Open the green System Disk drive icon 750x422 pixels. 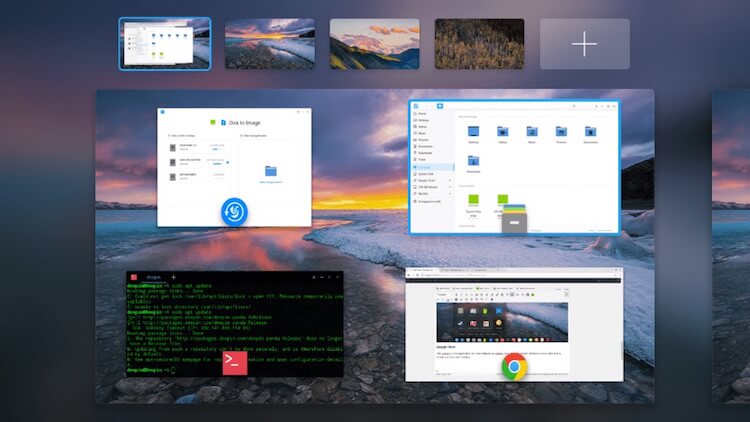coord(474,200)
